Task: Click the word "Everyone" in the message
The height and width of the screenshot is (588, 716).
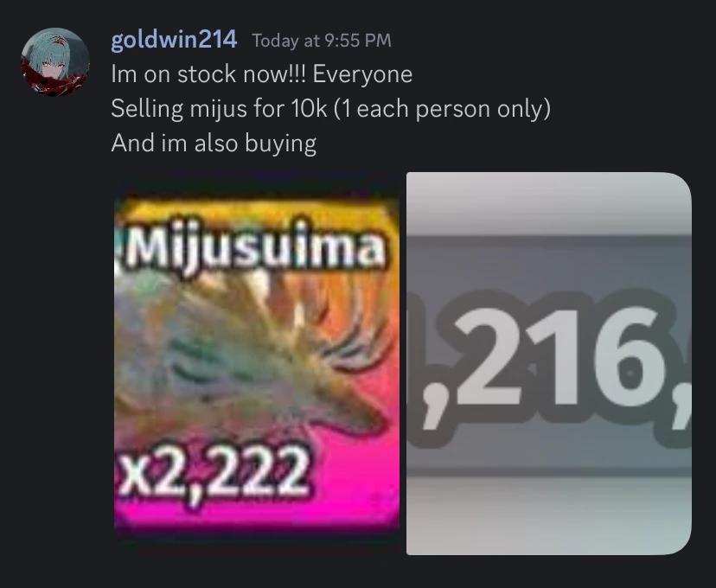Action: click(362, 74)
